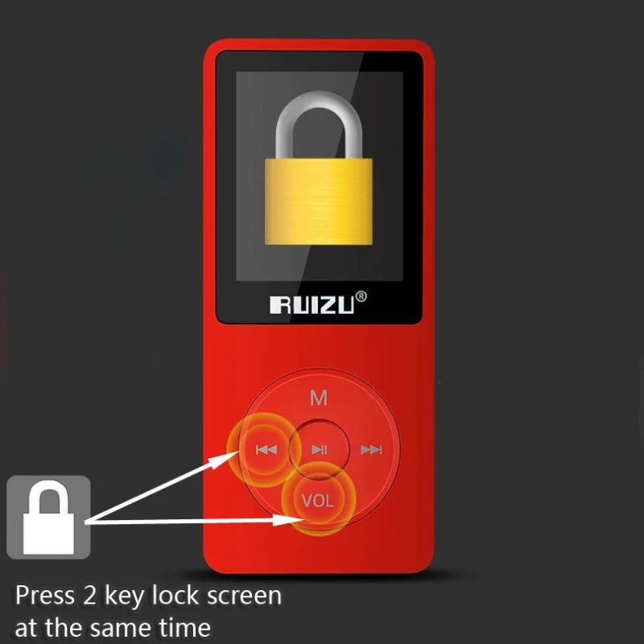Viewport: 644px width, 644px height.
Task: Click the gray display area below the padlock
Action: (x=319, y=263)
